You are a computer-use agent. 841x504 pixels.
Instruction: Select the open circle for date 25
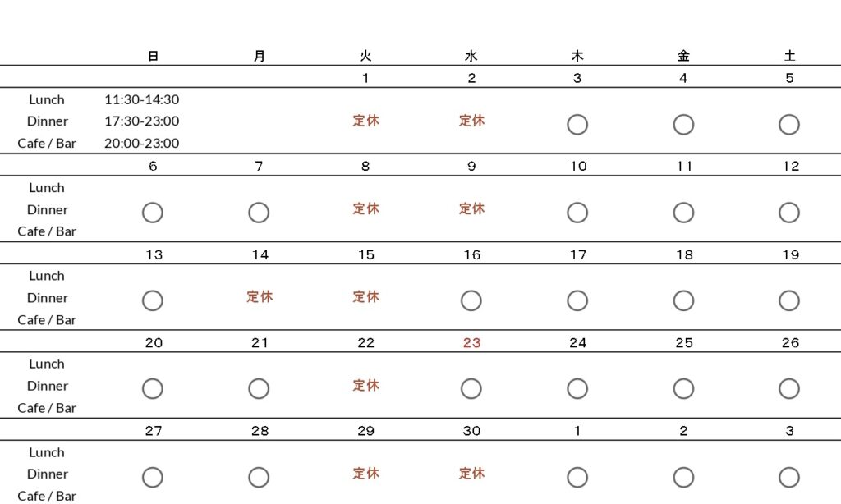pyautogui.click(x=683, y=388)
